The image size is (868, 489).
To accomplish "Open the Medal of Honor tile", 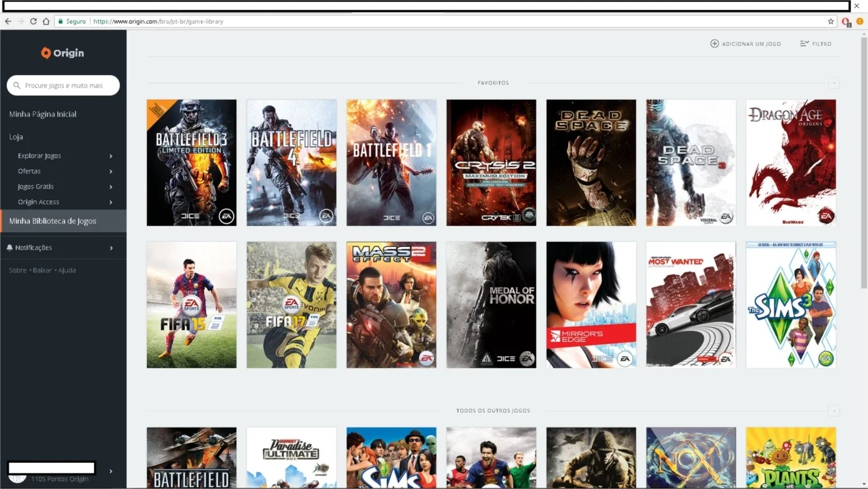I will (491, 305).
